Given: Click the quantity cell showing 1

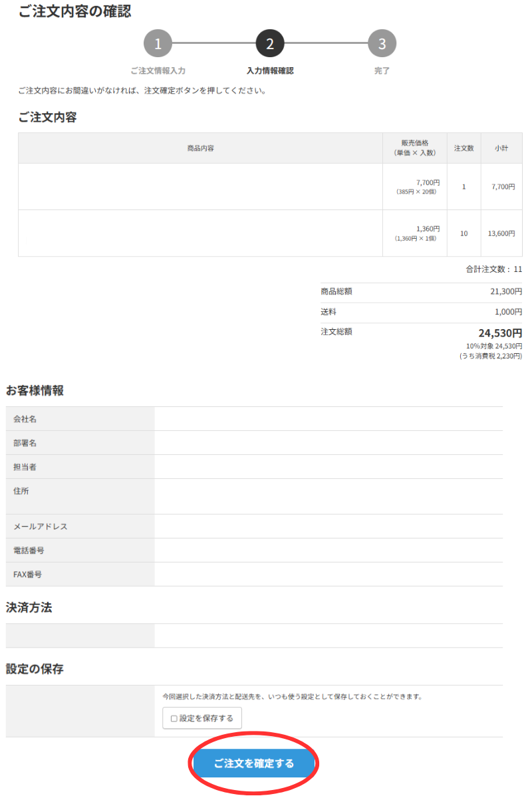Looking at the screenshot, I should [464, 186].
